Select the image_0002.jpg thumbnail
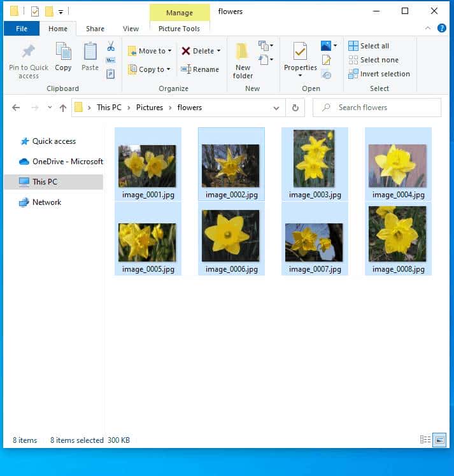 point(231,164)
